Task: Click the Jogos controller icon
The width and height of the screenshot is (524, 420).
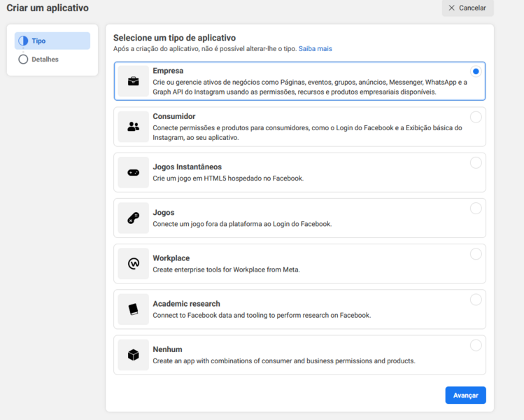Action: 134,218
